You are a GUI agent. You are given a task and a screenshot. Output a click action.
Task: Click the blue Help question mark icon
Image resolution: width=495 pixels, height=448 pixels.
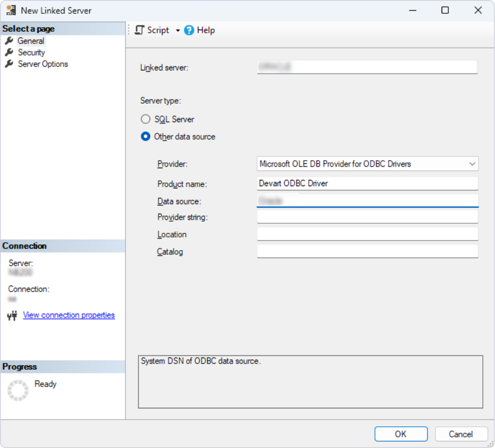coord(189,31)
